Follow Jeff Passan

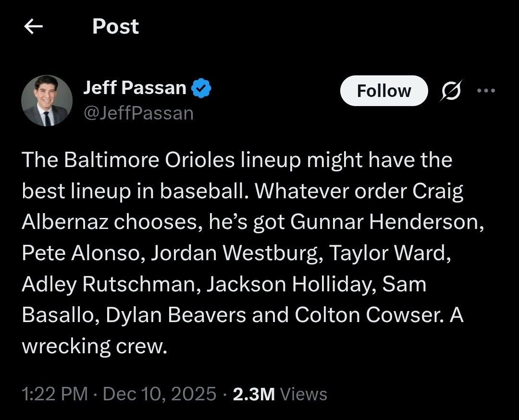(384, 91)
